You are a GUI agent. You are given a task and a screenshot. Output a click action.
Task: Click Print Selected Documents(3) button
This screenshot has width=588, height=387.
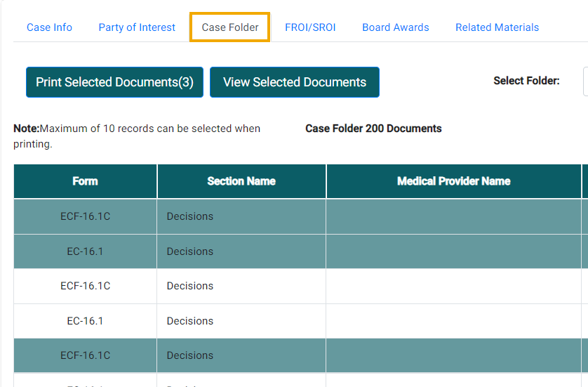click(114, 82)
